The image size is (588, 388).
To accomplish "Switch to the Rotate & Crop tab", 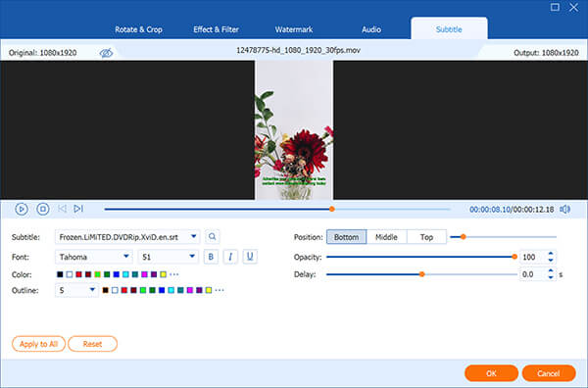I will click(138, 29).
